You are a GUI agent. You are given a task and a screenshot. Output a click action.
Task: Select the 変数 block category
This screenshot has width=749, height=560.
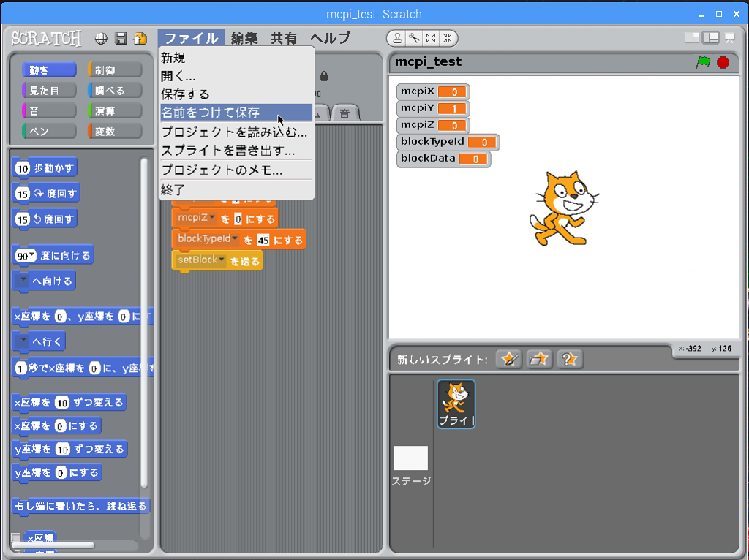tap(115, 132)
